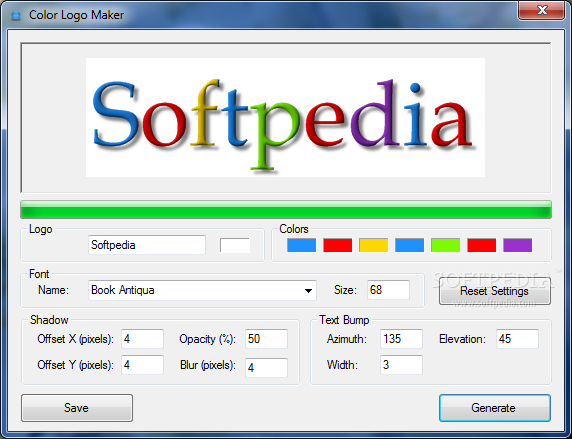Click the Logo text field containing Softpedia
Screen dimensions: 572x439
147,245
